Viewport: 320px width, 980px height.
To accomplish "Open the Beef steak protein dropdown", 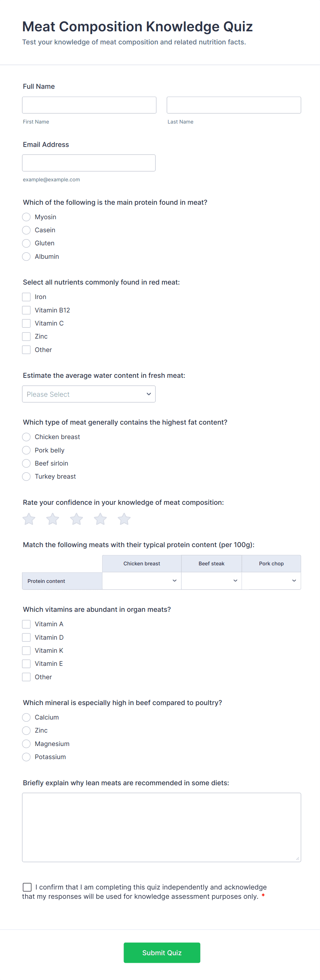I will tap(211, 581).
